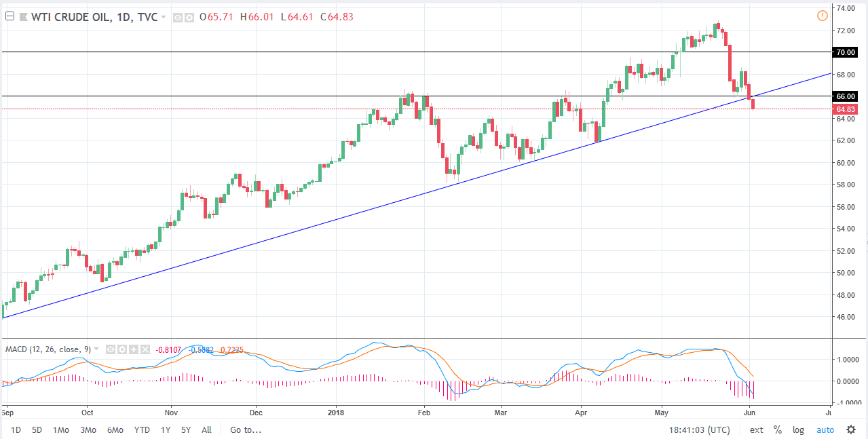Open the chart properties gear in bottom toolbar
Viewport: 868px width, 439px height.
point(850,430)
